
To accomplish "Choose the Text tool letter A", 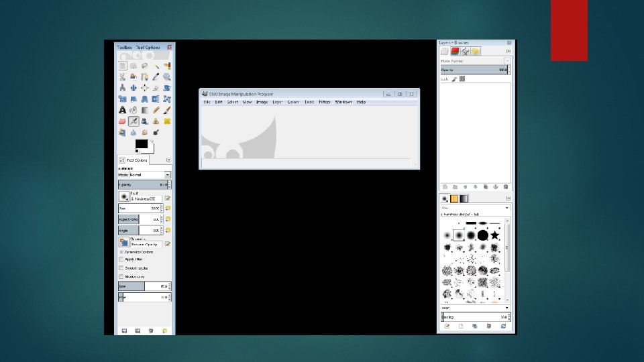I will coord(122,110).
